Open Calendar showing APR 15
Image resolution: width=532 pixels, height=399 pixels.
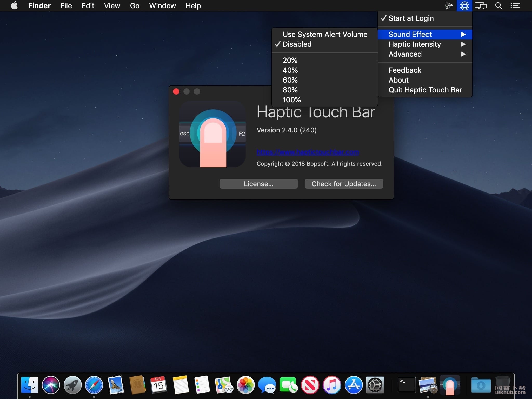(159, 385)
